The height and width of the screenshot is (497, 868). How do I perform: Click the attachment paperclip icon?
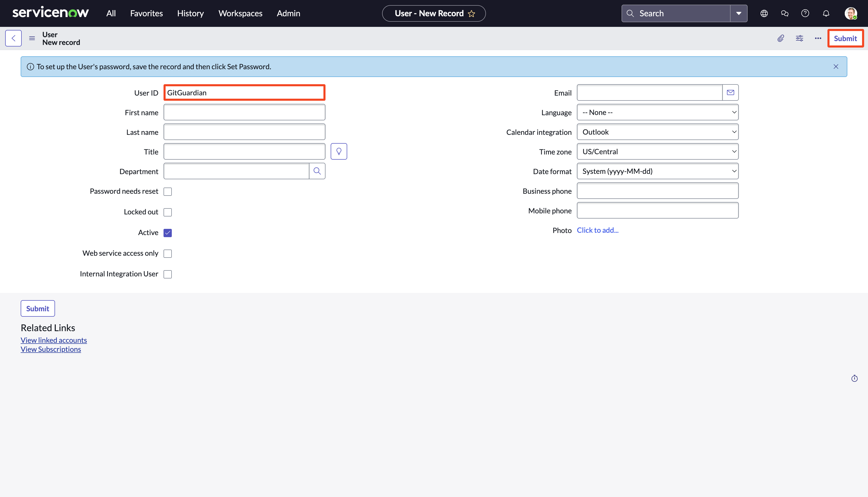[x=781, y=38]
